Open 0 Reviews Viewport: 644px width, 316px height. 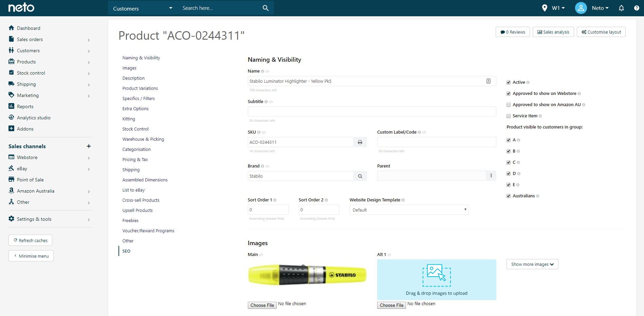(x=513, y=32)
